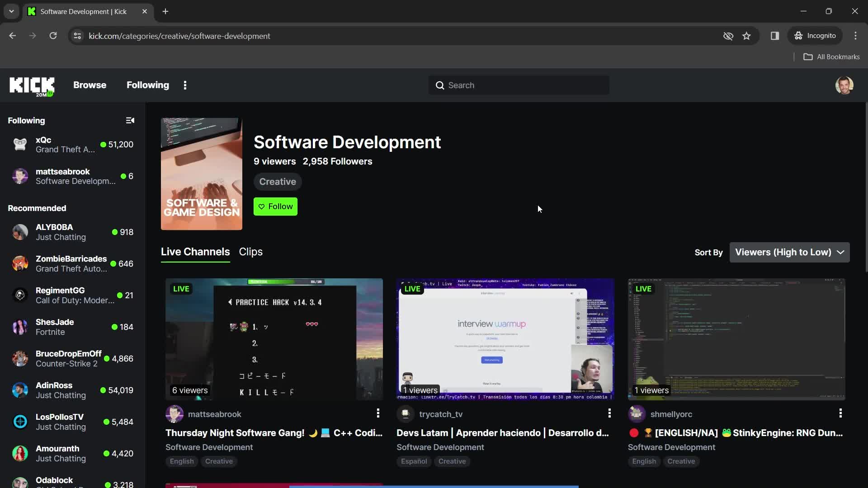The image size is (868, 488).
Task: Click the mattseabrook live stream thumbnail
Action: pos(274,338)
